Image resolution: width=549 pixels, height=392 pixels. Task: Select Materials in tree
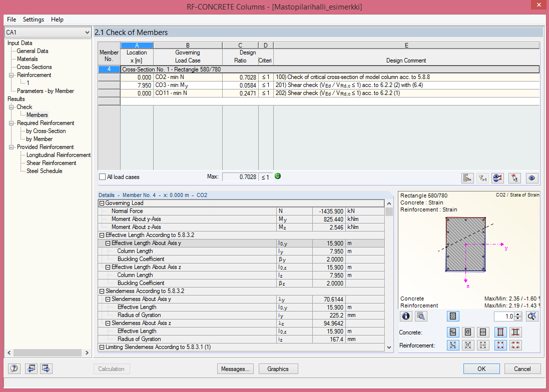(x=28, y=59)
